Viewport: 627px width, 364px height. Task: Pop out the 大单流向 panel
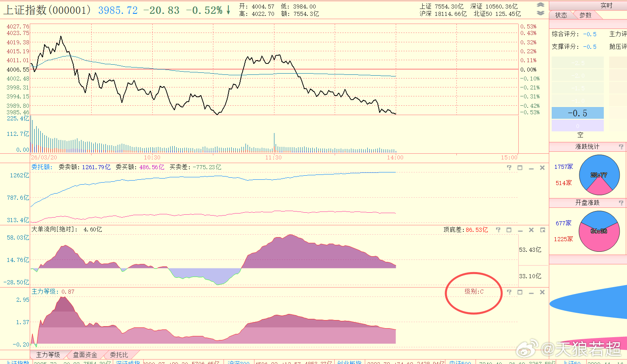point(542,230)
